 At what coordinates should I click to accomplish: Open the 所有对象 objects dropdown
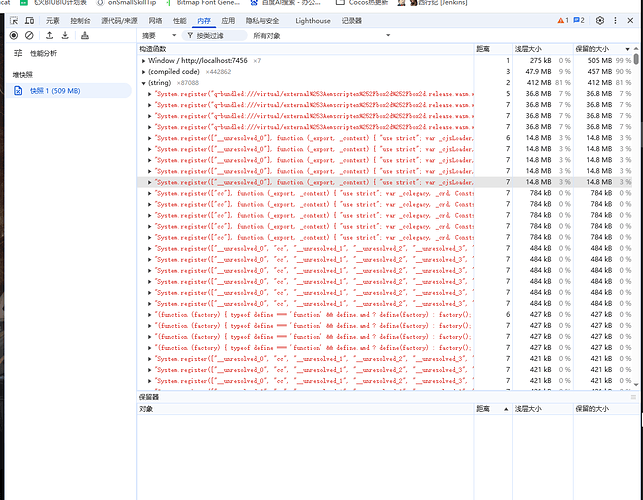(322, 36)
